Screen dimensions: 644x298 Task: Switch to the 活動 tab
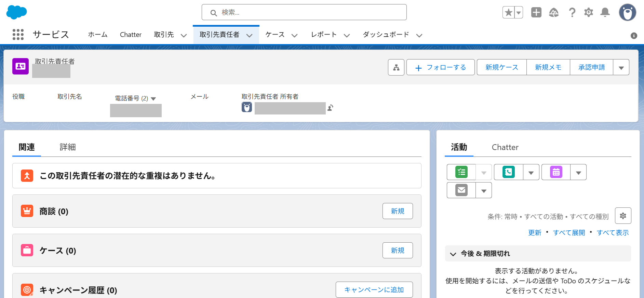[459, 147]
